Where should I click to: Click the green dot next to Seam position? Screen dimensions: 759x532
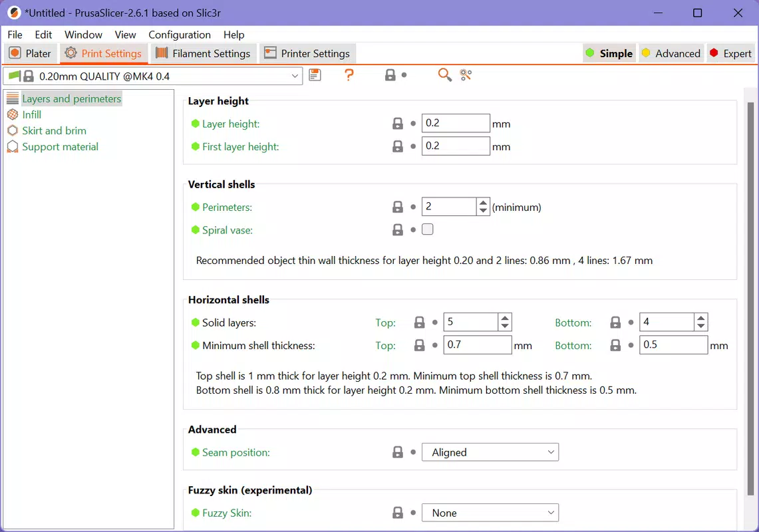coord(195,452)
